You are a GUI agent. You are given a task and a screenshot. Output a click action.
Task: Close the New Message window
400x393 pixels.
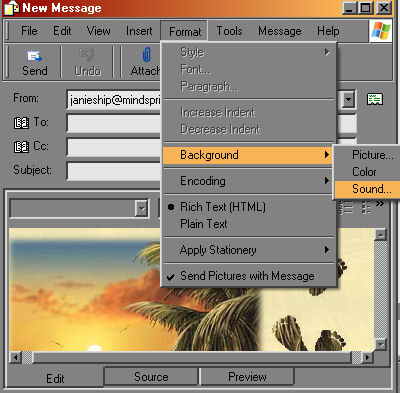click(384, 8)
